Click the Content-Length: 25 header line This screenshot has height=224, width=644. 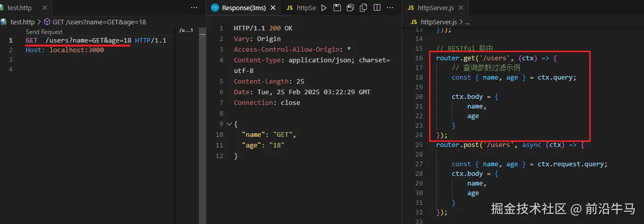pos(269,81)
